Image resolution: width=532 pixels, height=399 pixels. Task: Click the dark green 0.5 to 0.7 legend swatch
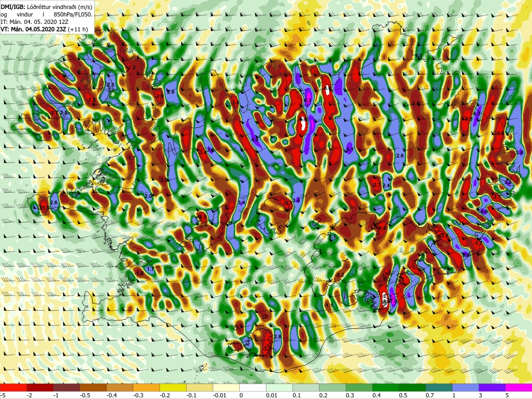click(412, 387)
